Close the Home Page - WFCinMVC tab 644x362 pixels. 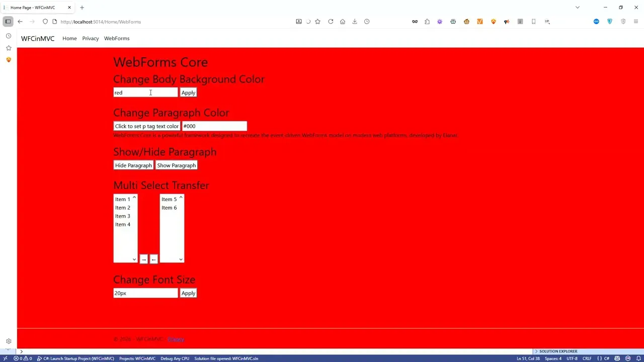69,8
